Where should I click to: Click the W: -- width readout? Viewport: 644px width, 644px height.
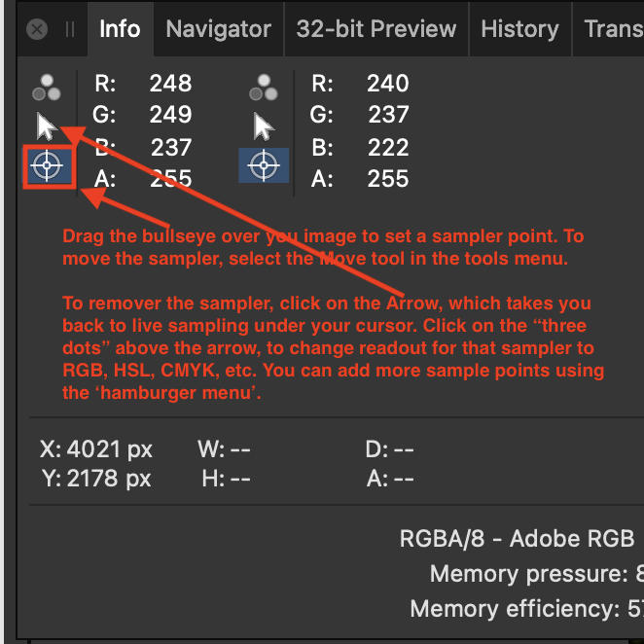[224, 449]
